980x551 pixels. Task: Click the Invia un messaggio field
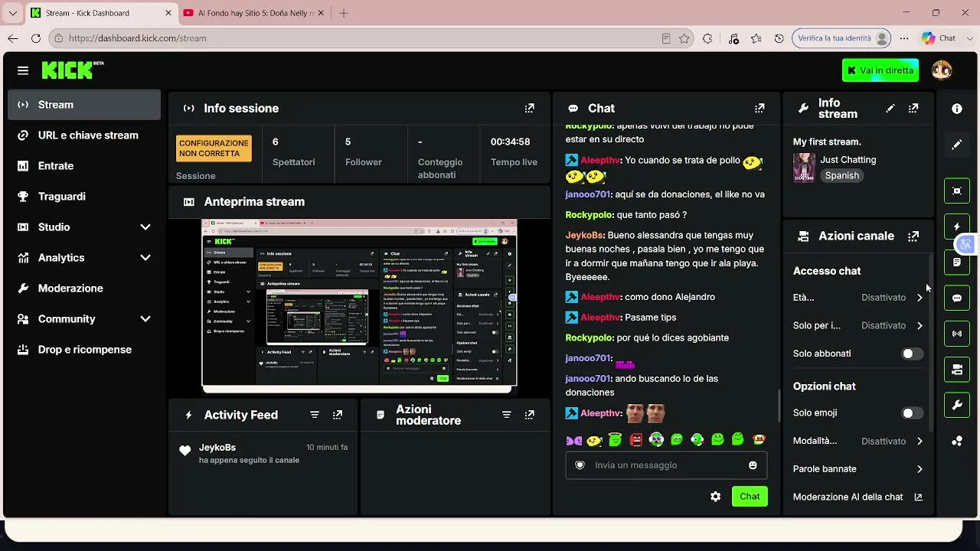coord(666,465)
